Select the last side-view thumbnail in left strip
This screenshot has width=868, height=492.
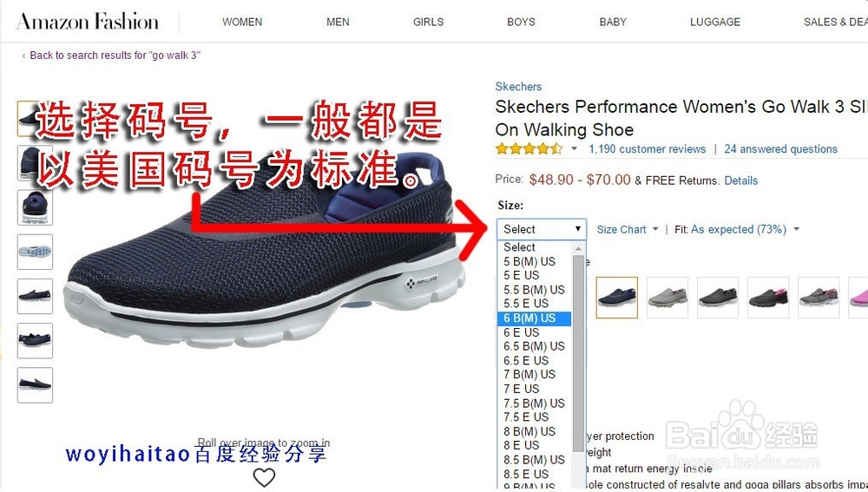[x=35, y=384]
